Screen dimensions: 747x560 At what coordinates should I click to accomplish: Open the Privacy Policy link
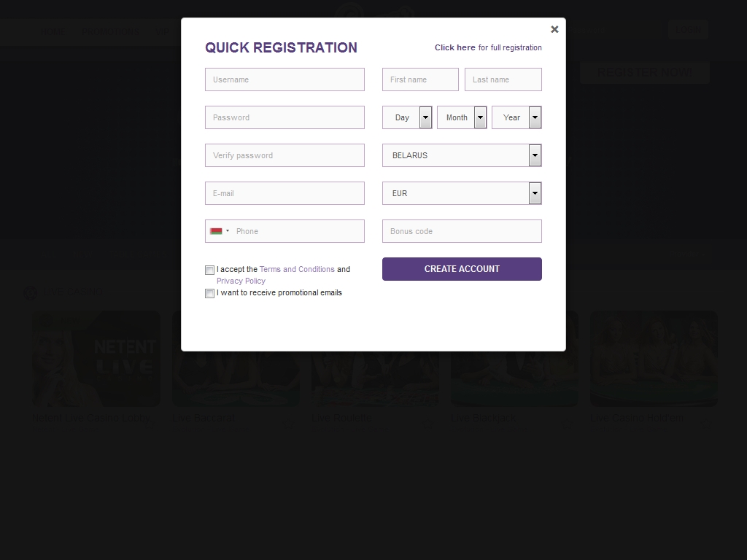point(241,281)
